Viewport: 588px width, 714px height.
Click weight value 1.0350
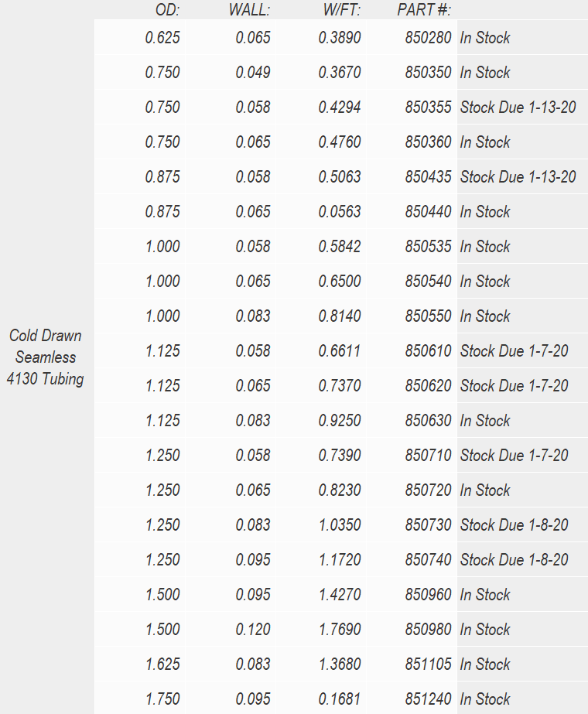340,525
